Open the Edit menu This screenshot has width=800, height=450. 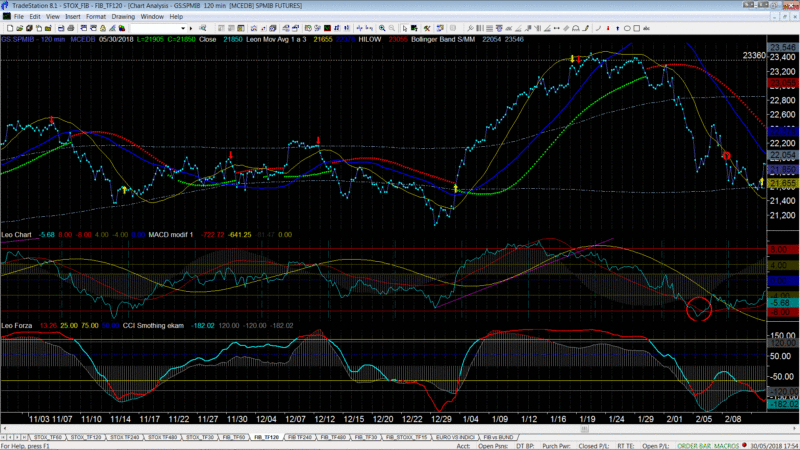tap(35, 17)
